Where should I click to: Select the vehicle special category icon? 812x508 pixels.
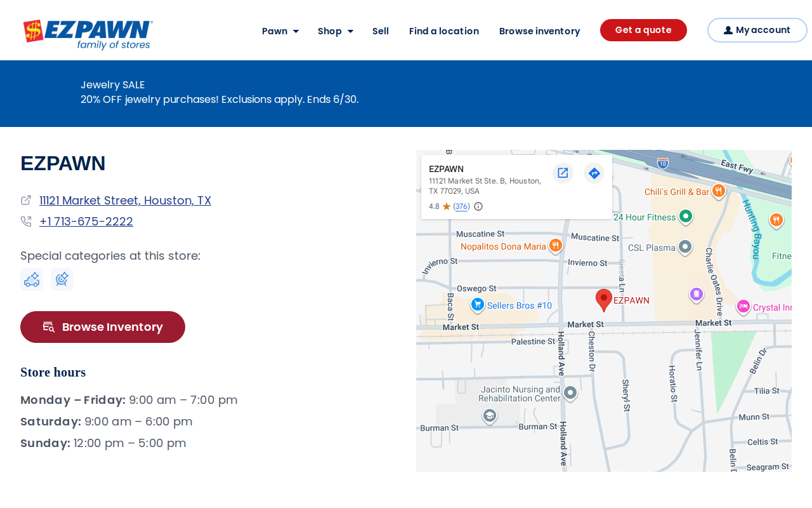click(x=32, y=279)
